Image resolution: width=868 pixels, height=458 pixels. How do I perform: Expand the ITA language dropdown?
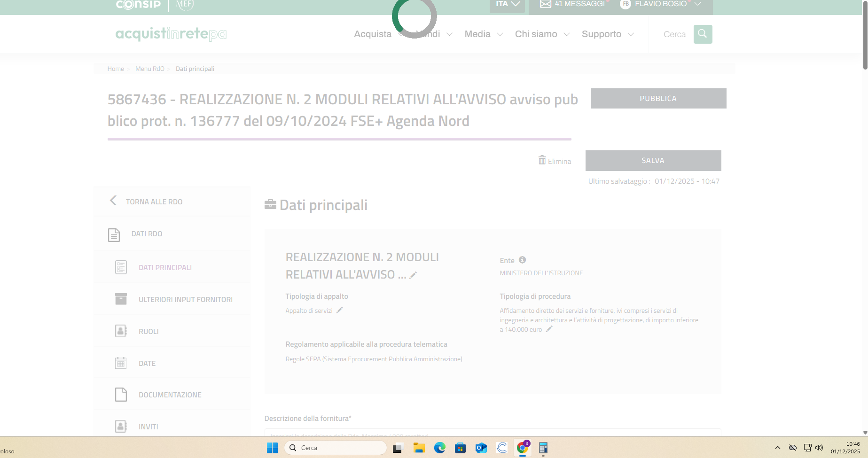507,4
